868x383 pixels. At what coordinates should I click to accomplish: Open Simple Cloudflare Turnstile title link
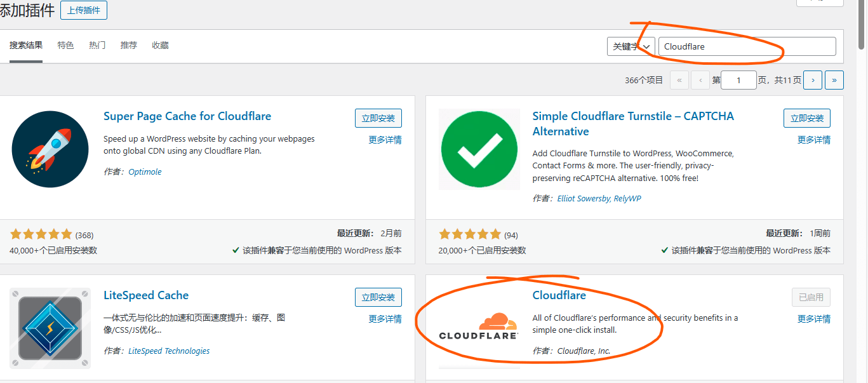(x=633, y=124)
